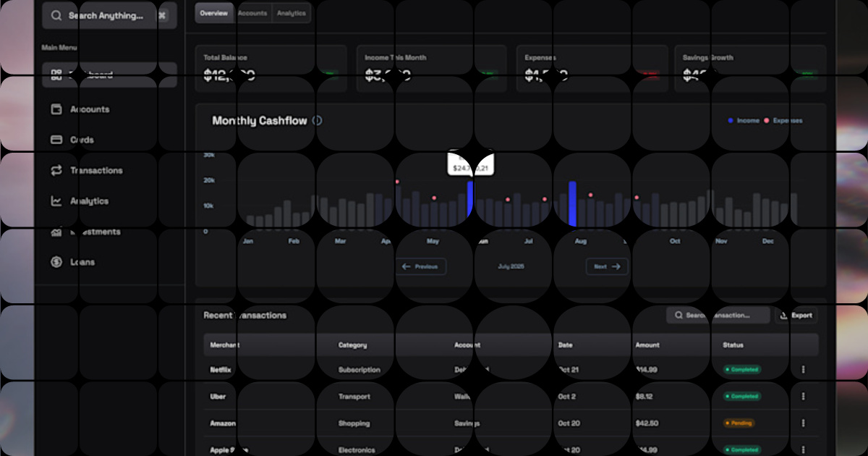
Task: Click the Income legend blue dot
Action: (731, 121)
